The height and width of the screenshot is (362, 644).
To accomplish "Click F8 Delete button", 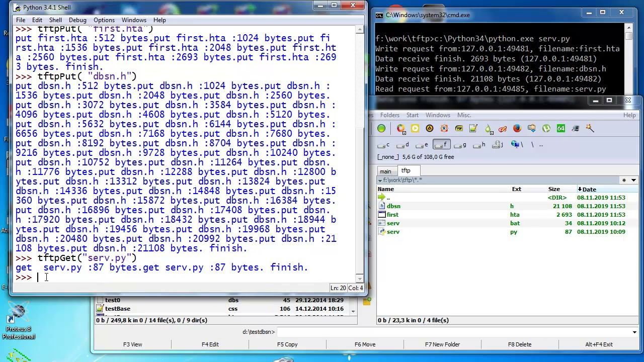I will coord(520,344).
